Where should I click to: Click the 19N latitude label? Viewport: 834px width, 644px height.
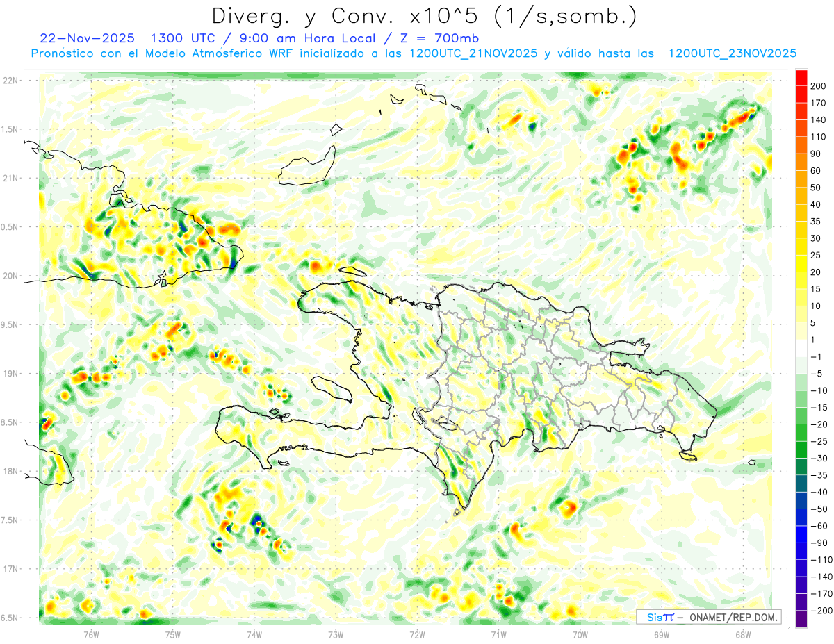point(10,374)
